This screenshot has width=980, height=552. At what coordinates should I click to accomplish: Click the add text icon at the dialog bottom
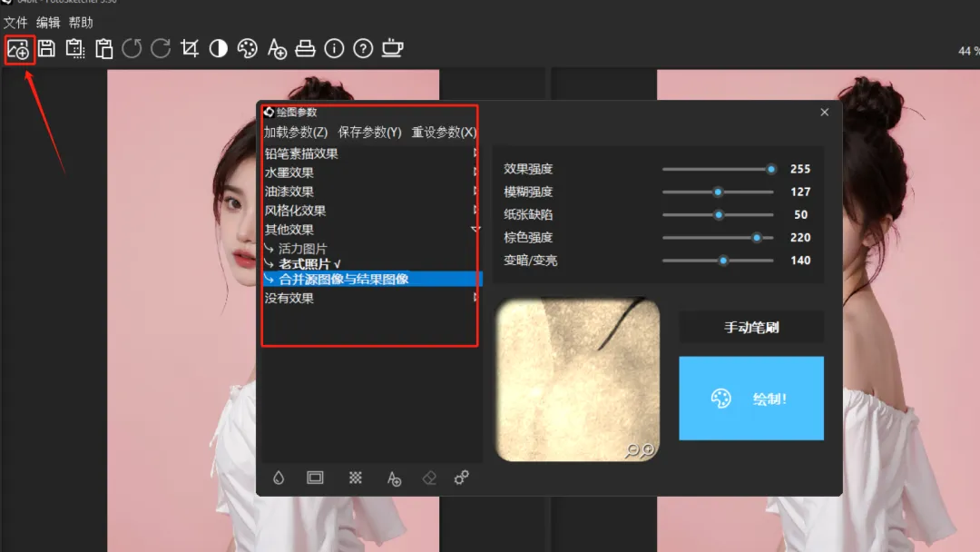click(394, 478)
